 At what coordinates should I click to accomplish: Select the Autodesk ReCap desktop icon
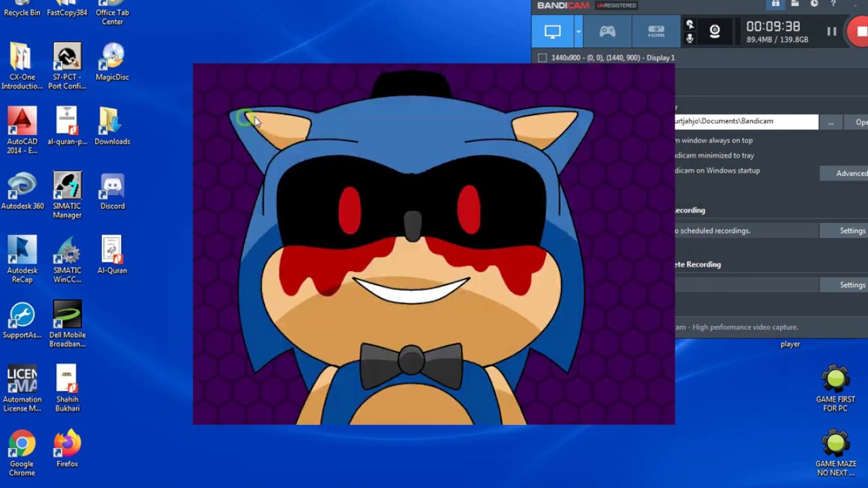point(22,259)
